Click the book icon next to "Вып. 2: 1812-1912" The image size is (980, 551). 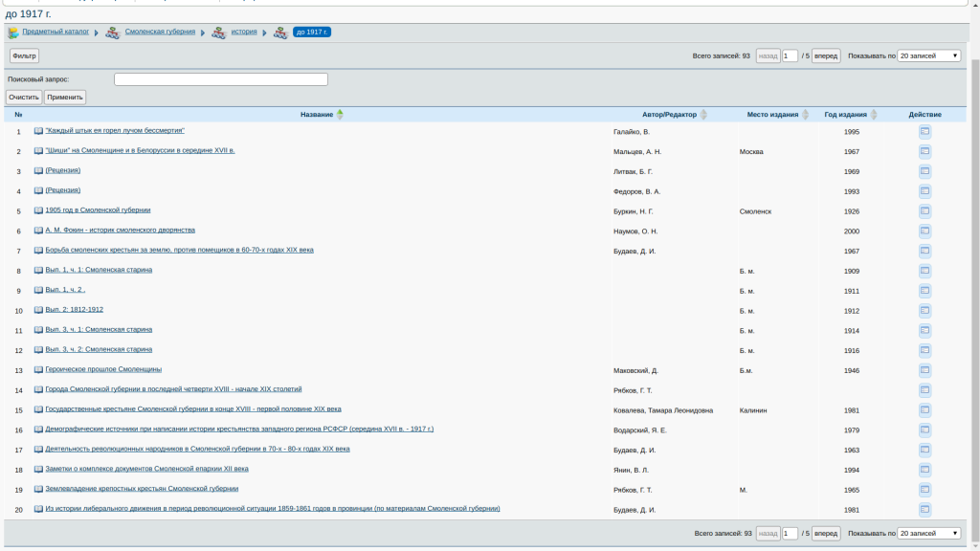[x=39, y=310]
